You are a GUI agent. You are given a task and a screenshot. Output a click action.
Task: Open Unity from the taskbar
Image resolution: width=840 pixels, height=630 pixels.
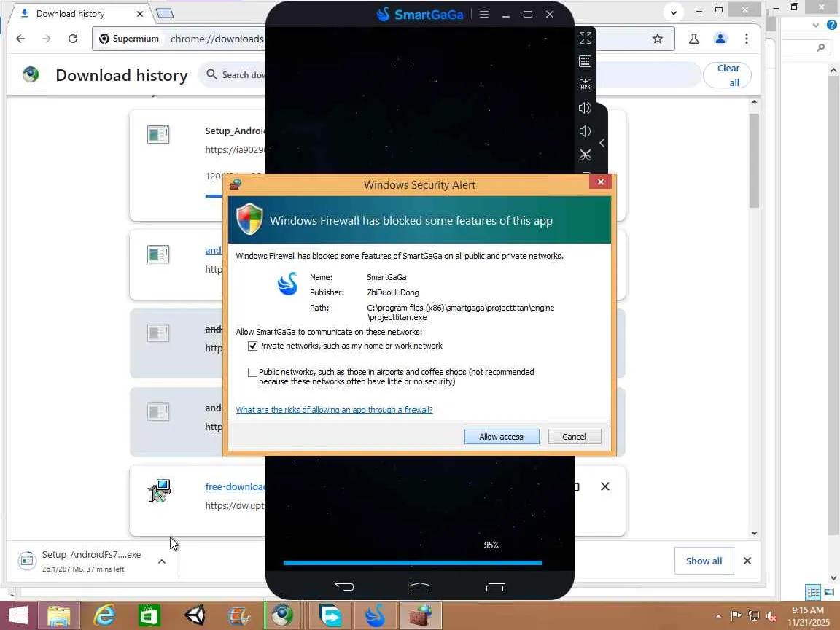tap(195, 615)
